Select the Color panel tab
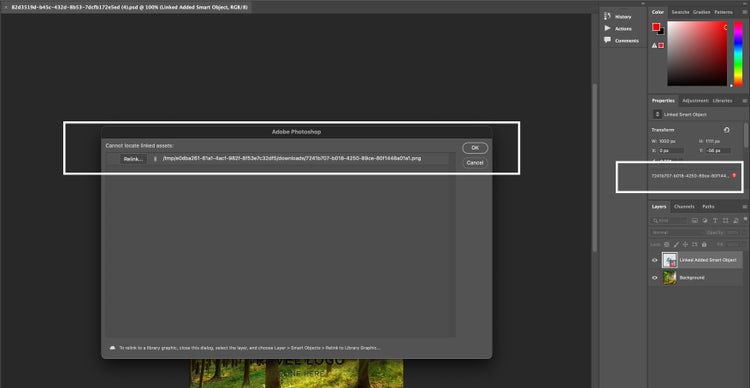 coord(658,12)
